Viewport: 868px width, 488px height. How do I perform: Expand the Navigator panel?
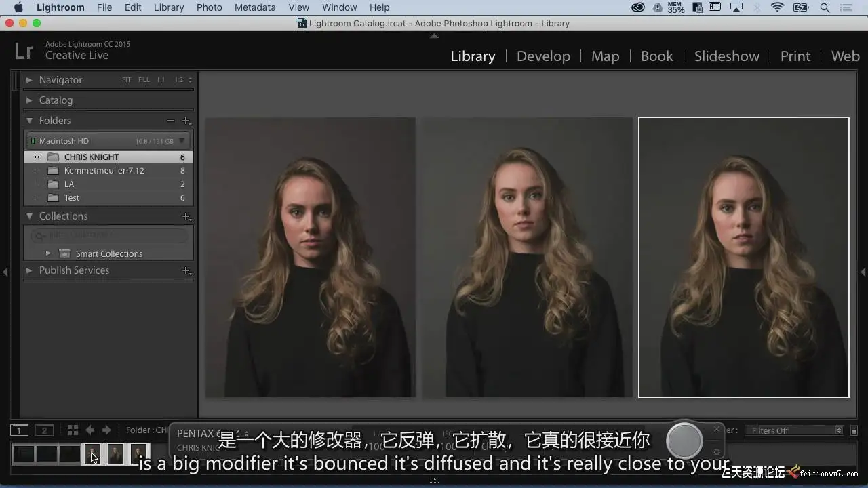pyautogui.click(x=29, y=80)
